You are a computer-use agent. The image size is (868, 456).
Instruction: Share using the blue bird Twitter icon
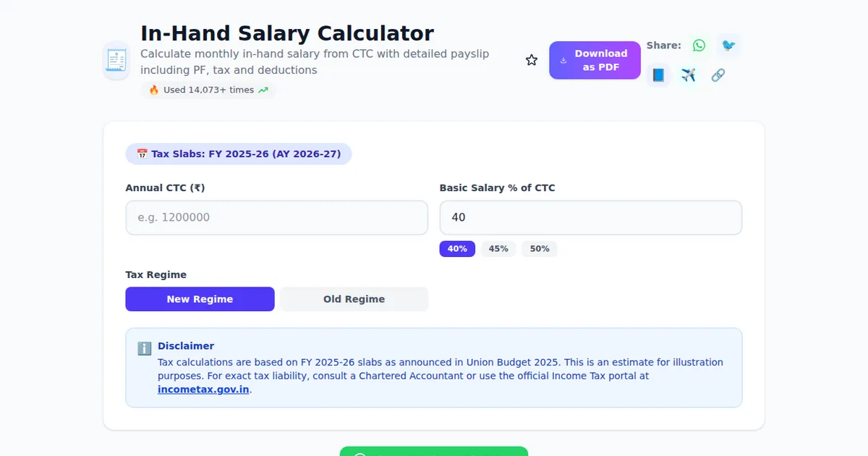click(728, 46)
